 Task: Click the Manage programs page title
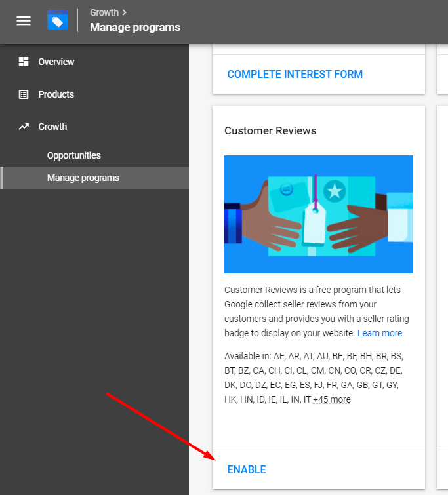135,27
